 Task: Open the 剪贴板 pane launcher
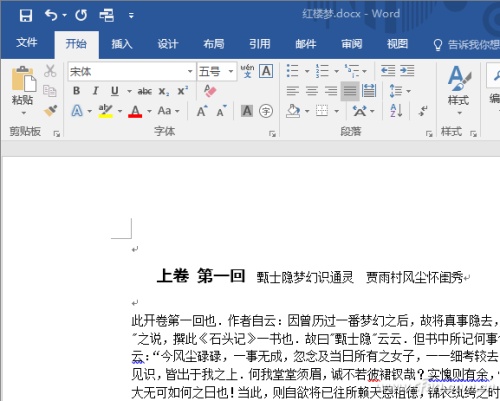[x=57, y=134]
